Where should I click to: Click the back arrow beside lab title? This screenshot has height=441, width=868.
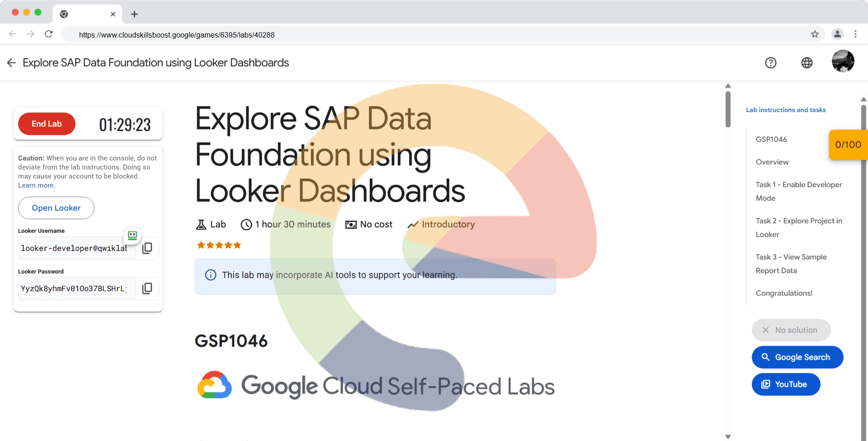point(12,63)
